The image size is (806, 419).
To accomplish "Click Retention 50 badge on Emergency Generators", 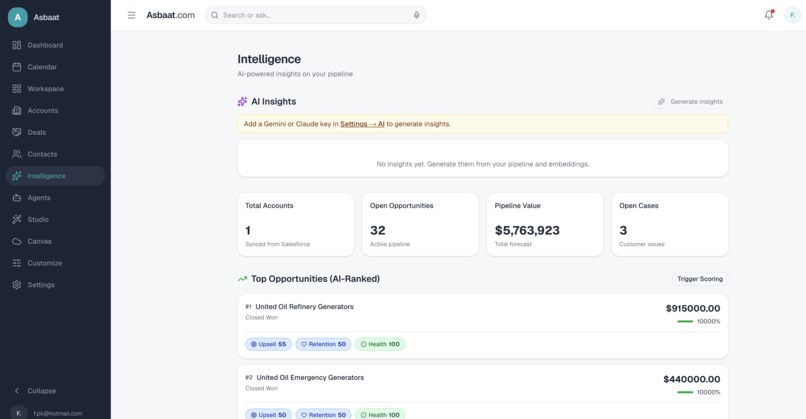I will pos(323,414).
